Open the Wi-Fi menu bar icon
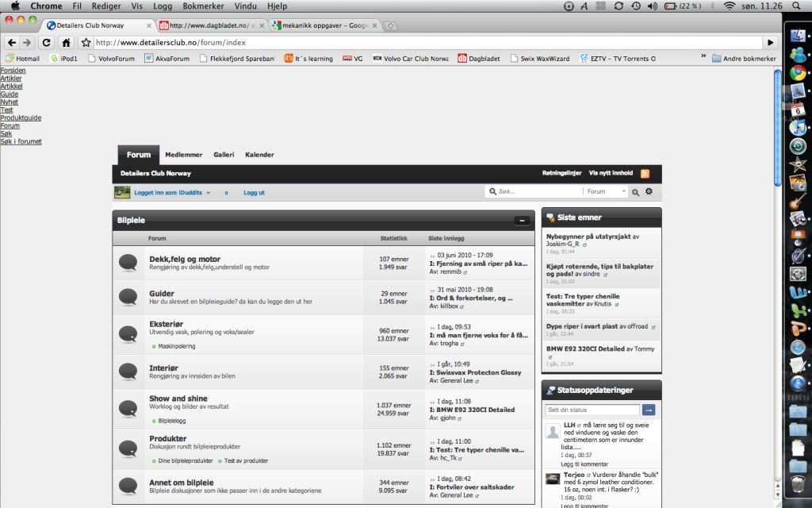812x508 pixels. tap(730, 6)
